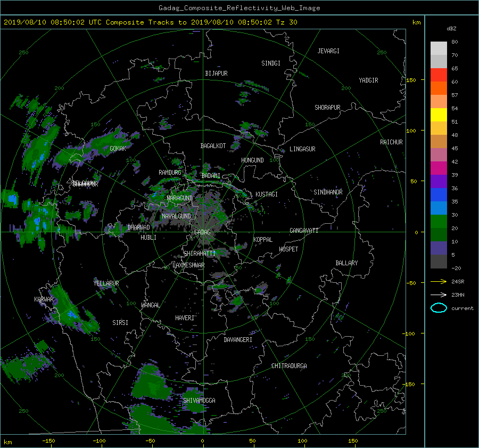The width and height of the screenshot is (479, 448).
Task: Select the green 20 dBZ swatch
Action: 439,222
